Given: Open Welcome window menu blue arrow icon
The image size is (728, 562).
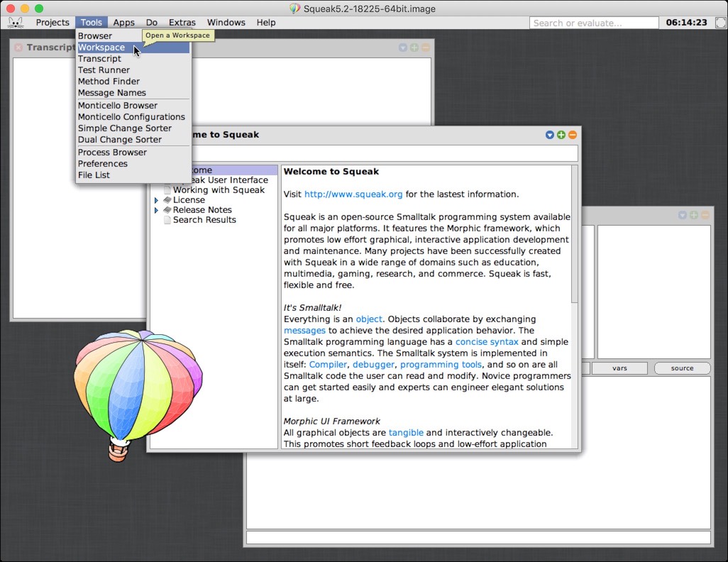Looking at the screenshot, I should pos(550,135).
